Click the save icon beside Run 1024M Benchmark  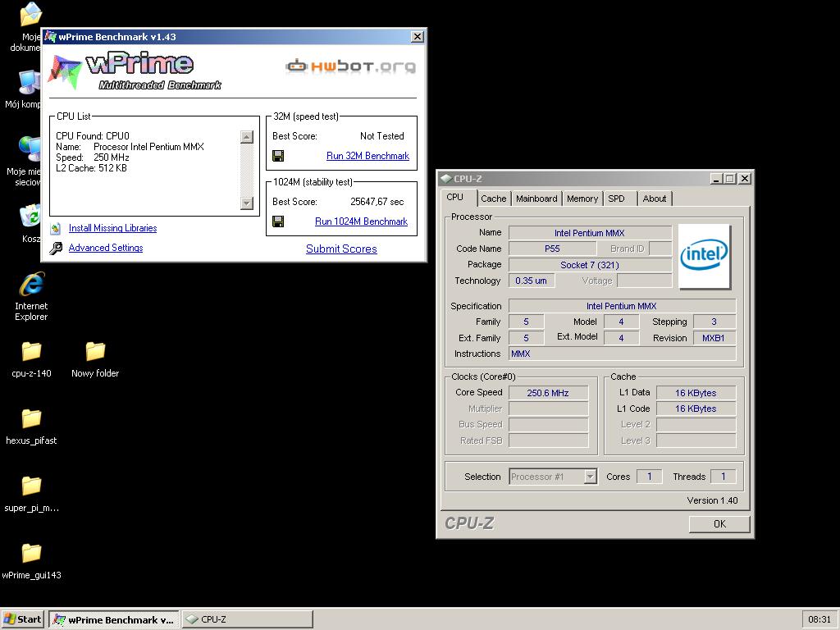tap(278, 221)
